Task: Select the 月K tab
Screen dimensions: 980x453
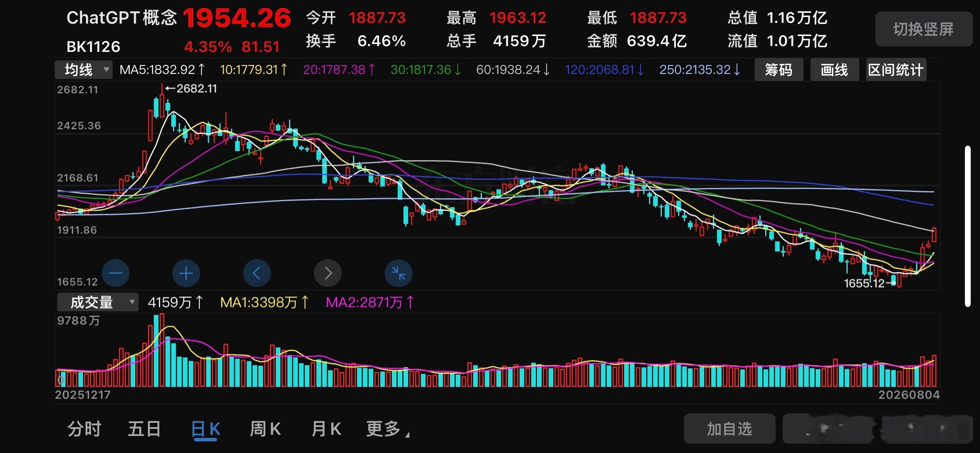Action: click(x=326, y=429)
